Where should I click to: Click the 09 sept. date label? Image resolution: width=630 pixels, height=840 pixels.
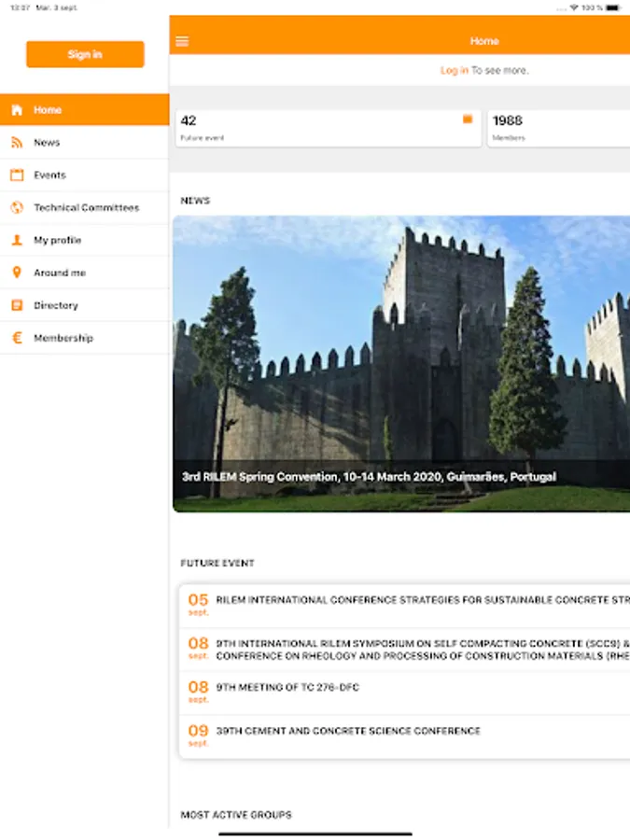coord(198,735)
